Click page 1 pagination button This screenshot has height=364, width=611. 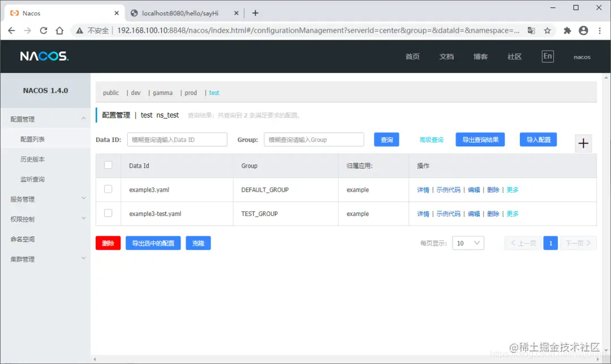(550, 243)
